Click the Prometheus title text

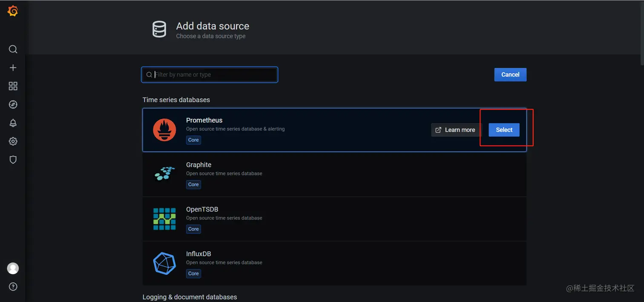coord(204,120)
